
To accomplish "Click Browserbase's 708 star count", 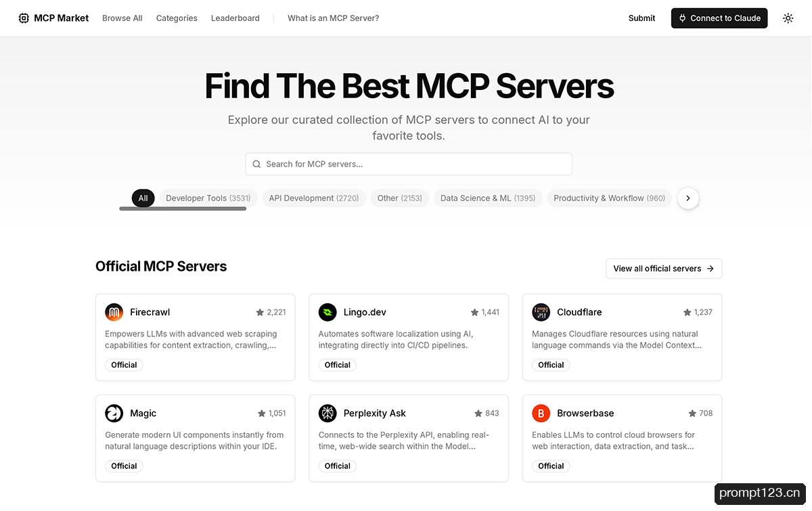I will (x=706, y=414).
